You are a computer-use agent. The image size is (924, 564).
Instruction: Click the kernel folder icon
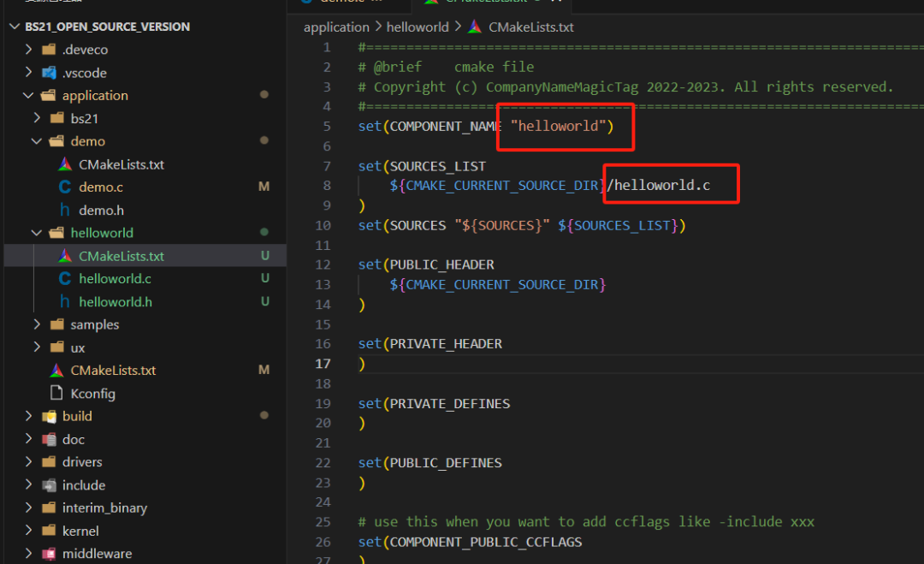[49, 531]
